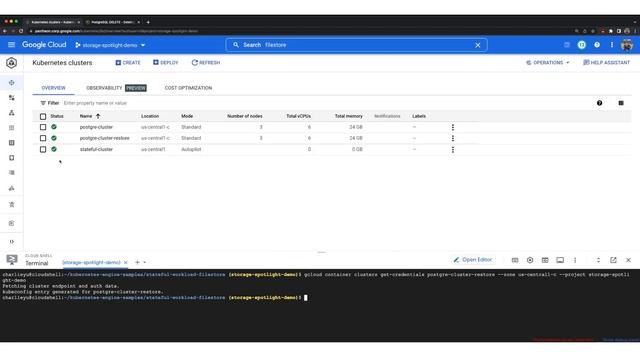Expand the left sidebar with the chevron
Screen dimensions: 640x360
click(11, 242)
